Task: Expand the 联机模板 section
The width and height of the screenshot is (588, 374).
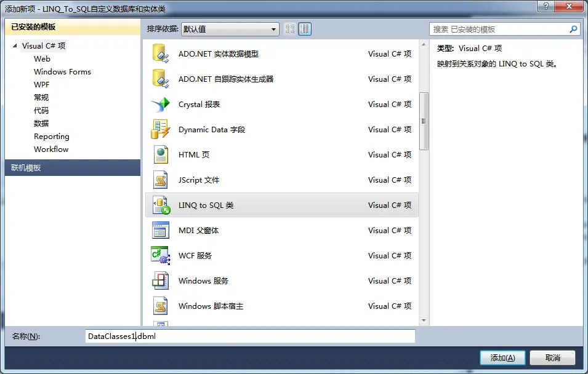Action: tap(73, 167)
